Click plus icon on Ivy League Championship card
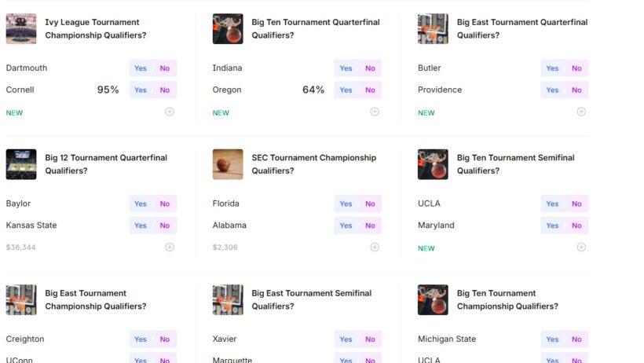Viewport: 644px width, 363px height. click(x=170, y=112)
